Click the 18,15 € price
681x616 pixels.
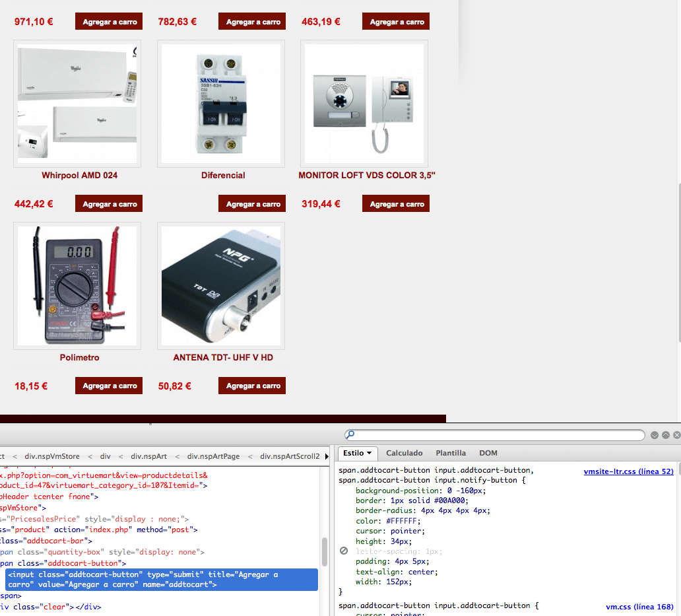point(31,386)
